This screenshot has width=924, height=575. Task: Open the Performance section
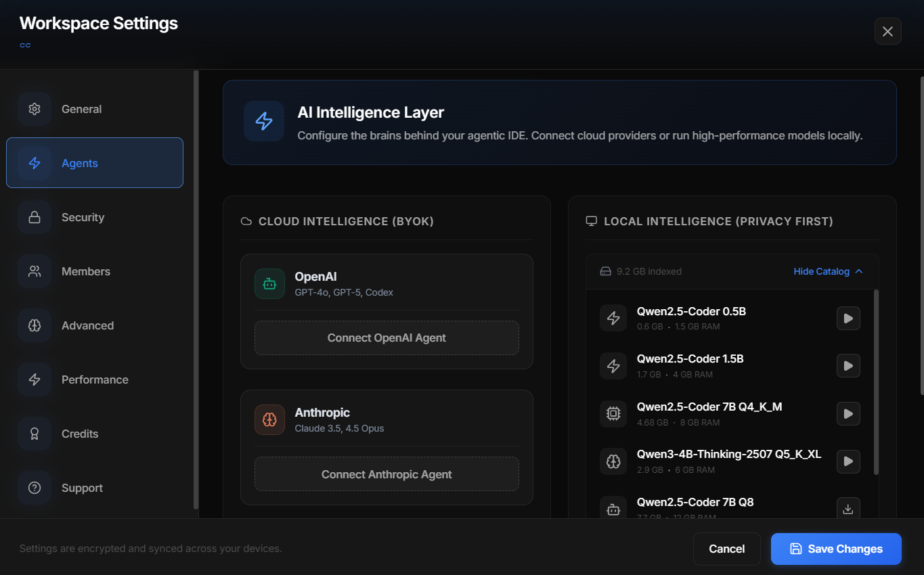point(95,379)
